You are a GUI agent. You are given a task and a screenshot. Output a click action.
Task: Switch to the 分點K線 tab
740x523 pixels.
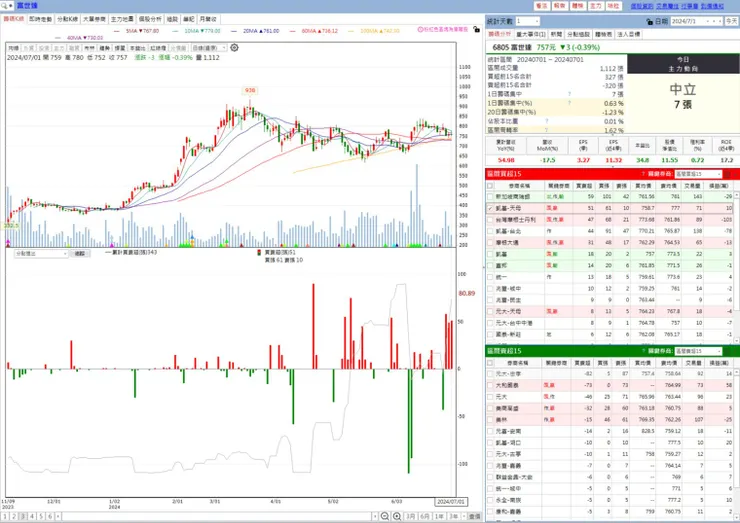pyautogui.click(x=67, y=19)
